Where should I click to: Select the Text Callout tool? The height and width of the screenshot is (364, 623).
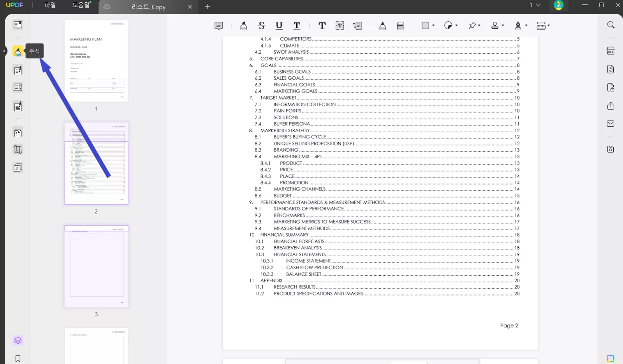[x=357, y=26]
